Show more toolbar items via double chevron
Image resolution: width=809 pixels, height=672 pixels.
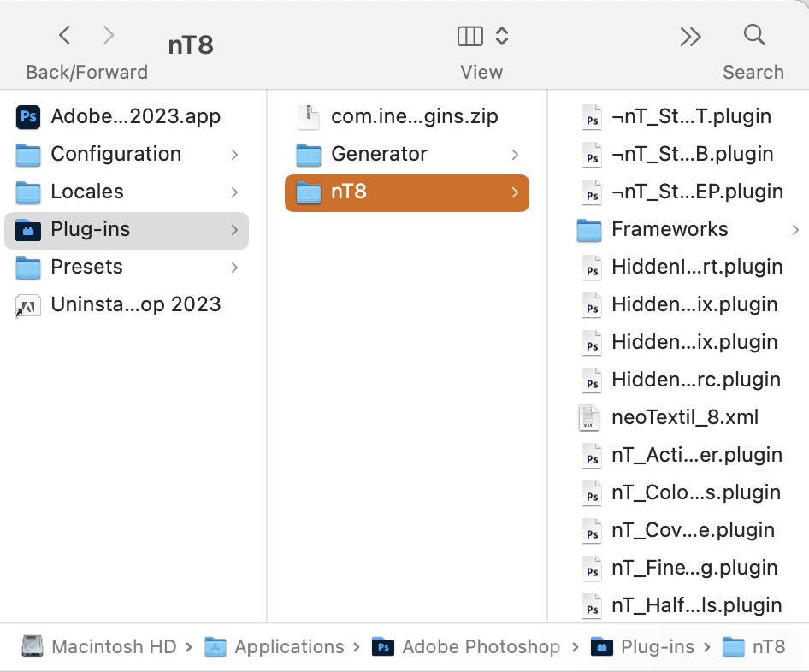690,37
